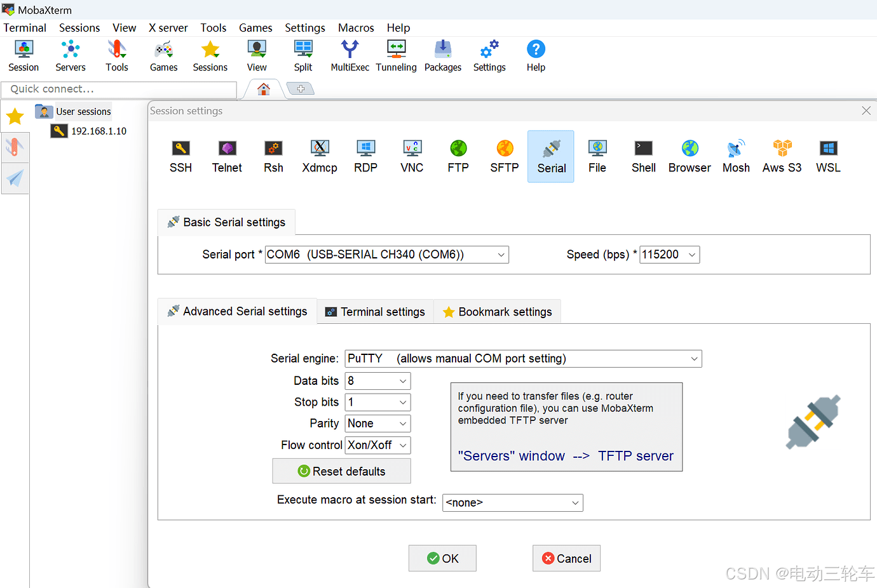
Task: Select the SSH session type icon
Action: 180,157
